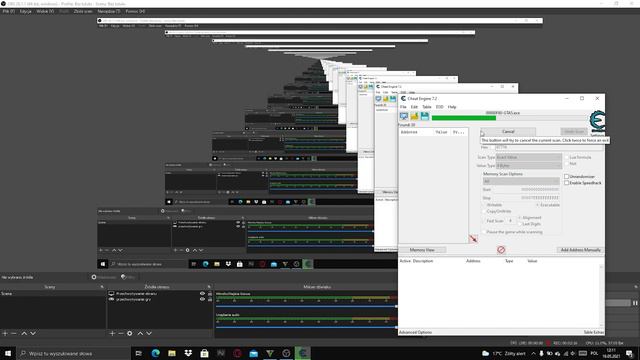640x360 pixels.
Task: Open the Memory Scan Options region dropdown
Action: [x=521, y=181]
